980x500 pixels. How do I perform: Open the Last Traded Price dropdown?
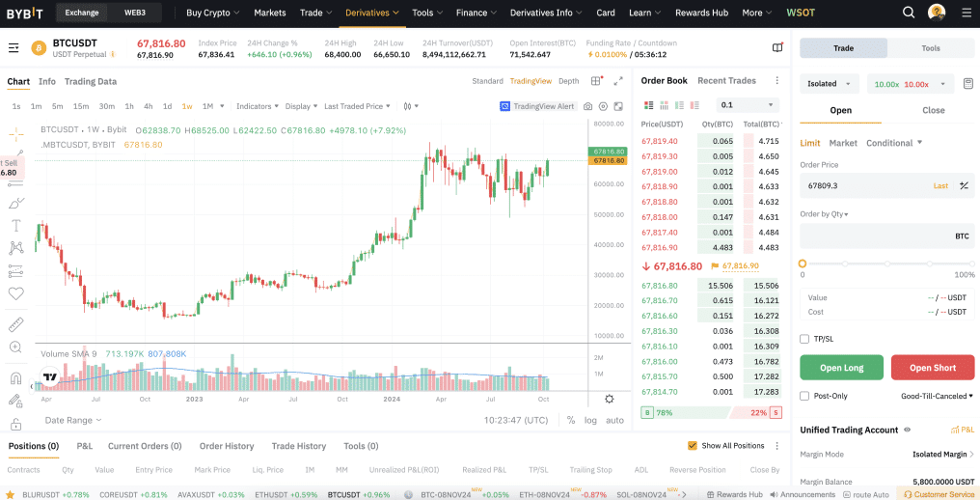coord(357,106)
